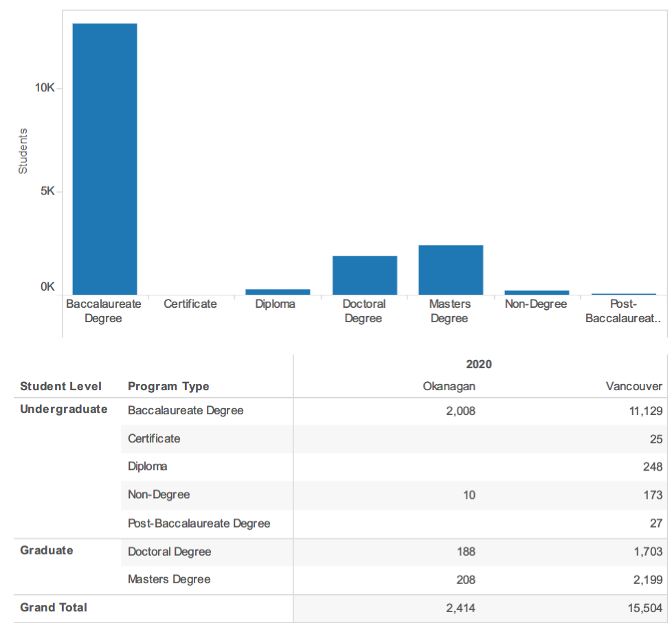Click the Non-Degree bar in chart

point(537,293)
